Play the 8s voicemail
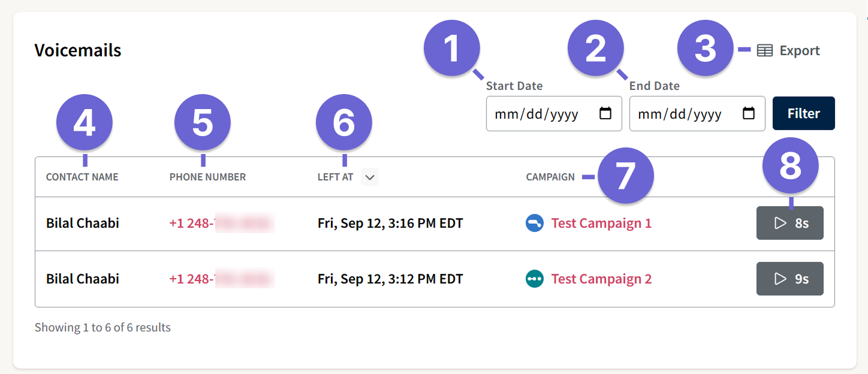The height and width of the screenshot is (374, 868). point(789,224)
